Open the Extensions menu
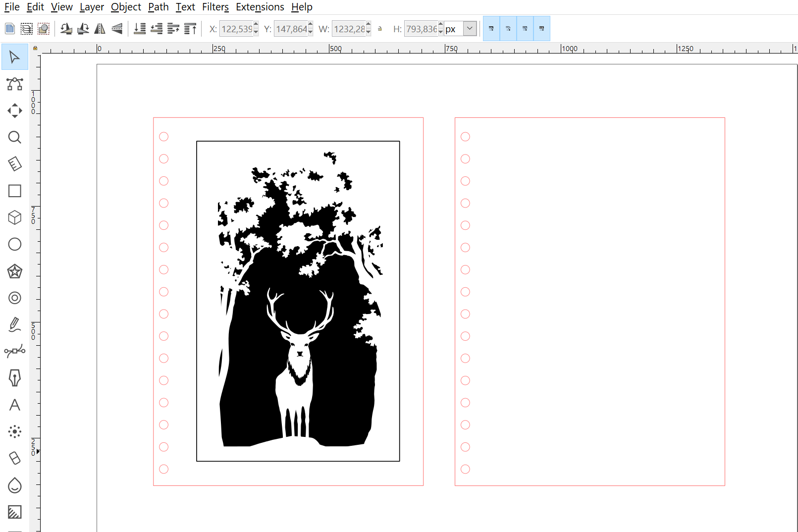The height and width of the screenshot is (532, 798). 260,7
